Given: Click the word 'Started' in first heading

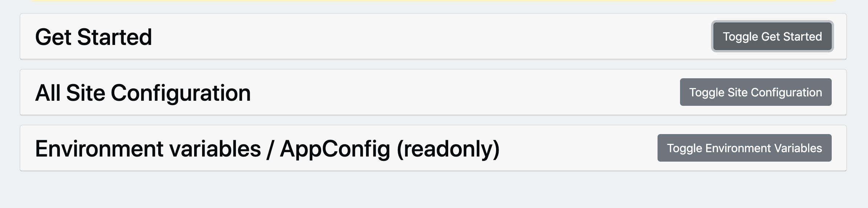Looking at the screenshot, I should [114, 37].
